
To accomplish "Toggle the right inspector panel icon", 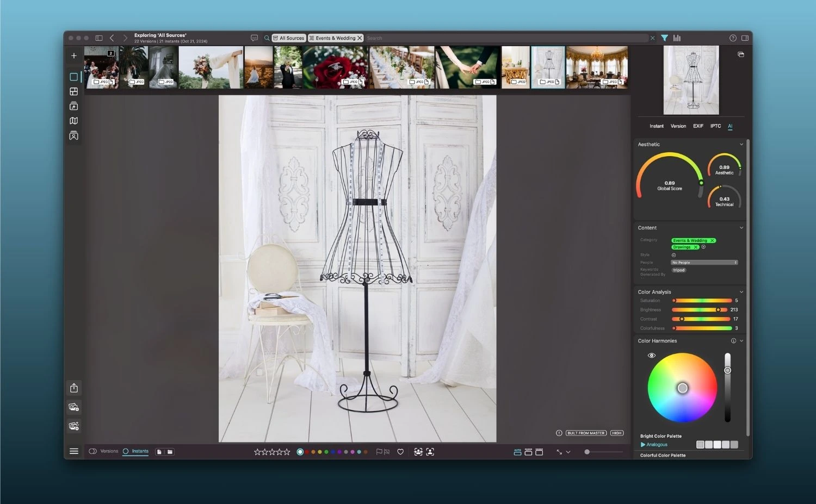I will tap(745, 38).
